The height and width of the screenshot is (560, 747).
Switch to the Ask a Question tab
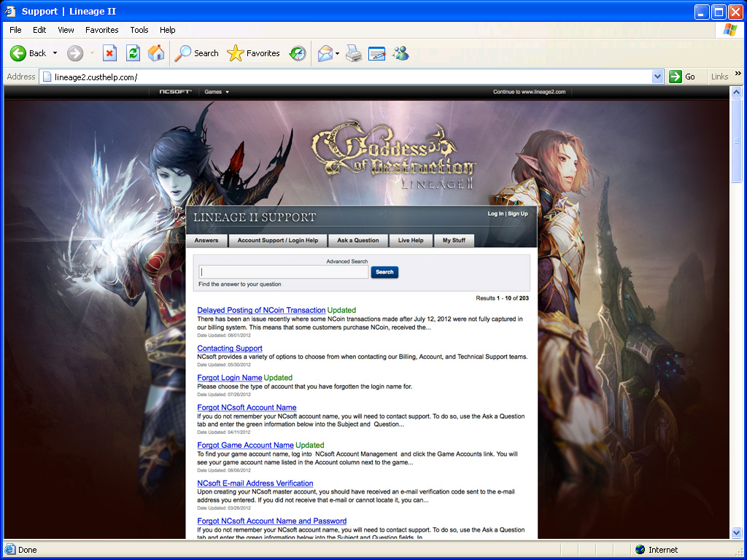pos(357,240)
